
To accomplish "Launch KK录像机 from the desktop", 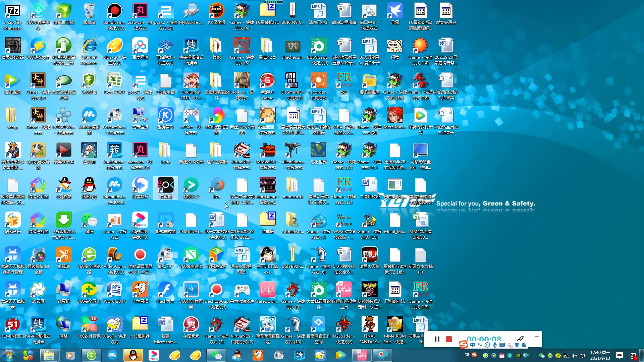I will click(x=217, y=14).
